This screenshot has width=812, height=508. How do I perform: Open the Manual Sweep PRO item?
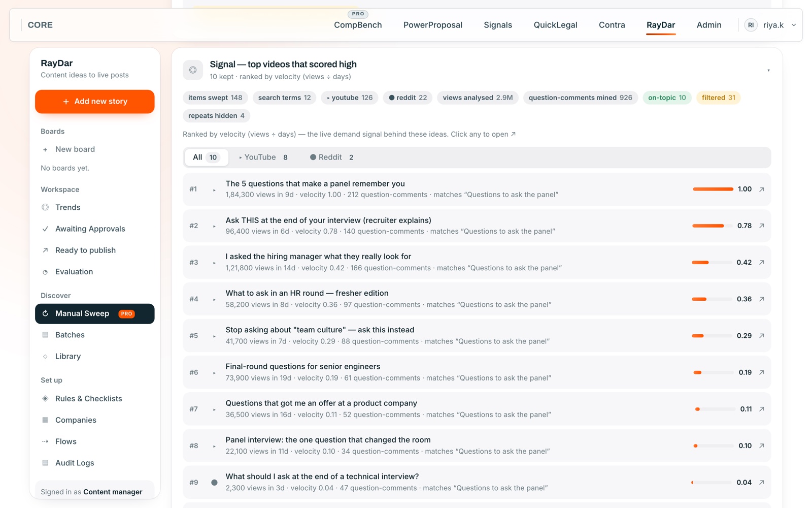click(94, 313)
